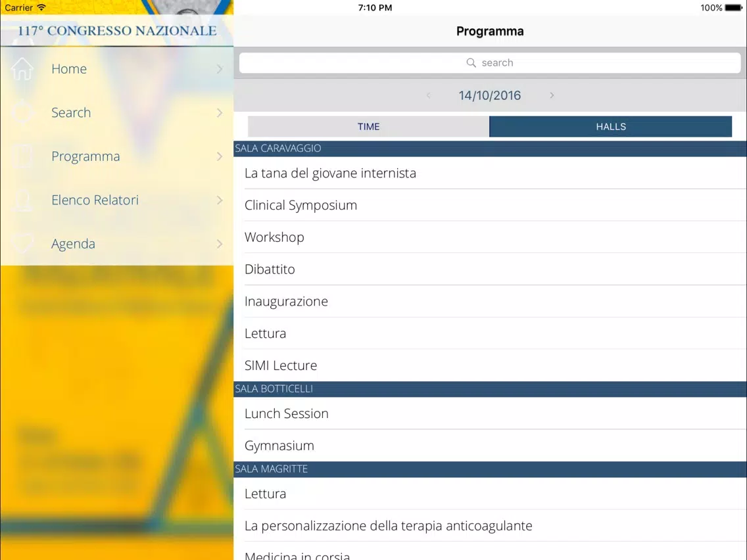Open Agenda menu item

pyautogui.click(x=117, y=244)
